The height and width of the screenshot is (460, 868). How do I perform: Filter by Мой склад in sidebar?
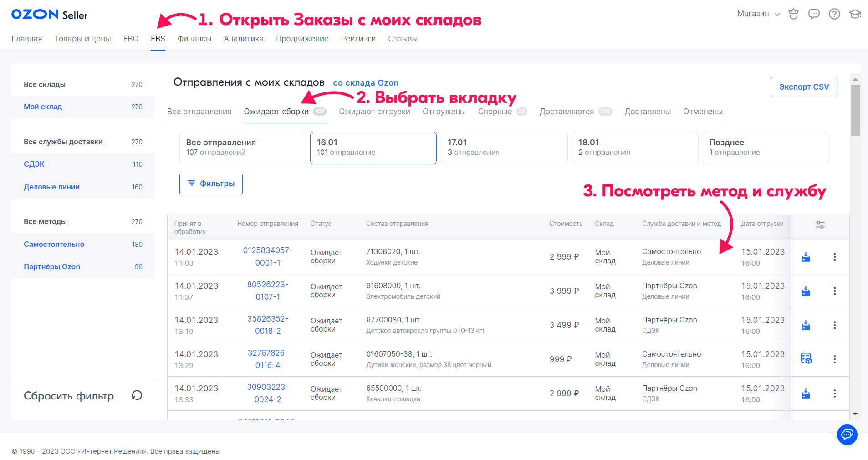click(x=83, y=107)
